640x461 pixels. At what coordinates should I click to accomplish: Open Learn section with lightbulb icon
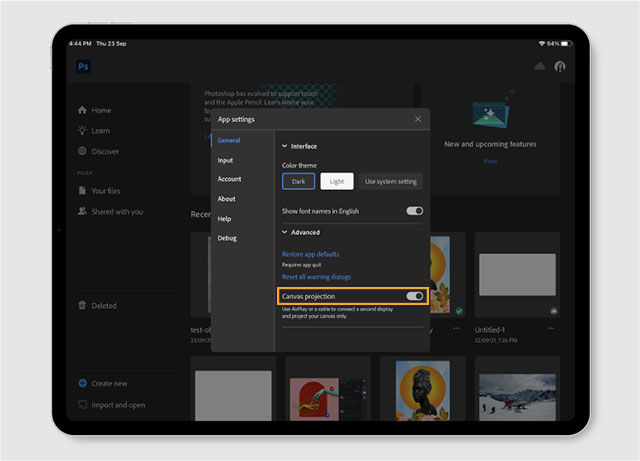94,131
